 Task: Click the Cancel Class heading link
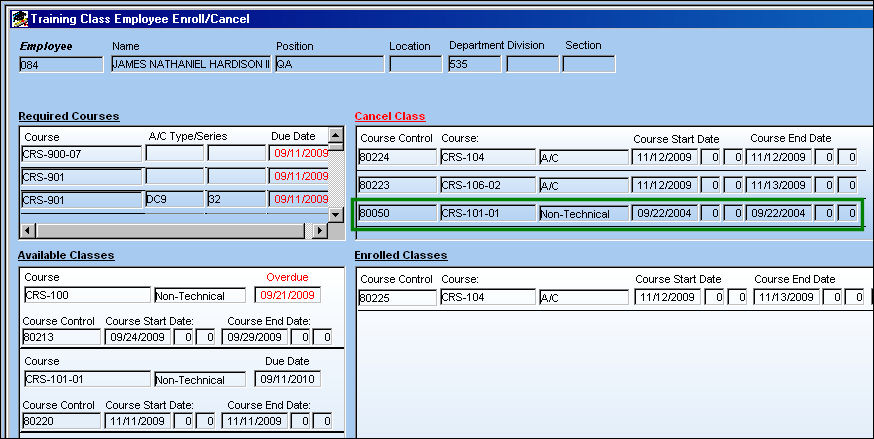tap(390, 116)
